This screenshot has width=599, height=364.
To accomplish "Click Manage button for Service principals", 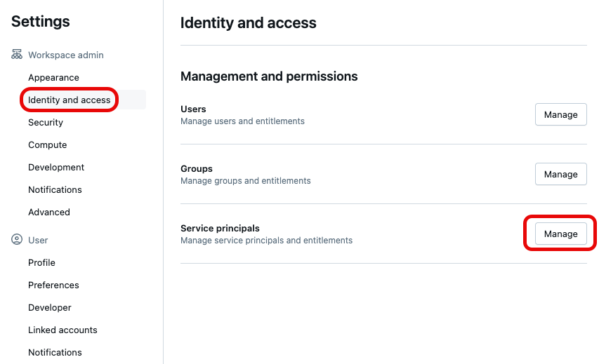I will pyautogui.click(x=560, y=234).
